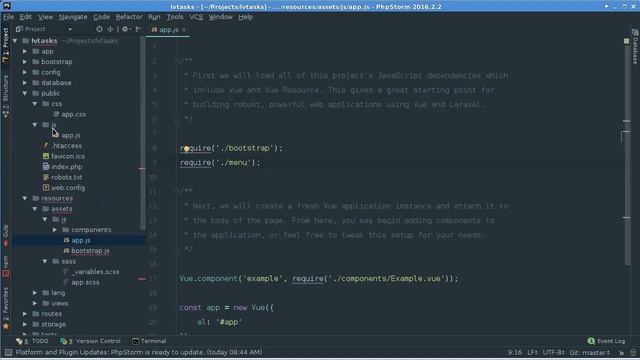The height and width of the screenshot is (360, 640).
Task: Change file encoding UTF-8 in status bar
Action: pyautogui.click(x=553, y=353)
